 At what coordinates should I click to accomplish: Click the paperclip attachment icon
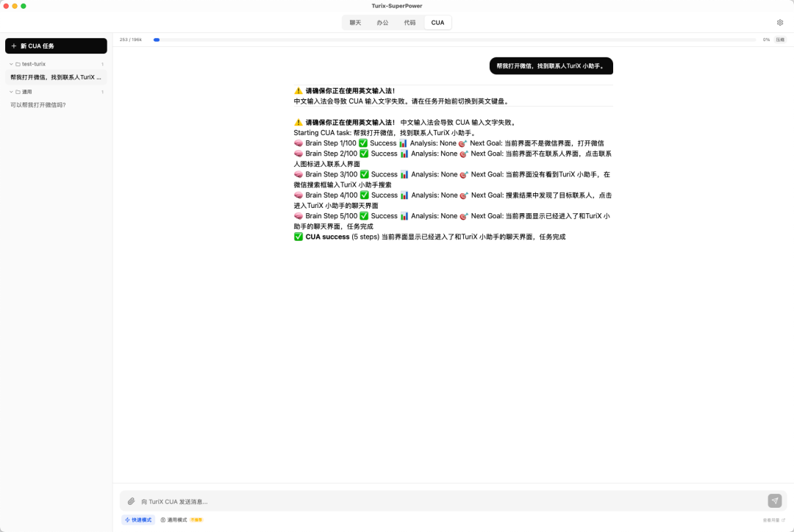pyautogui.click(x=131, y=501)
